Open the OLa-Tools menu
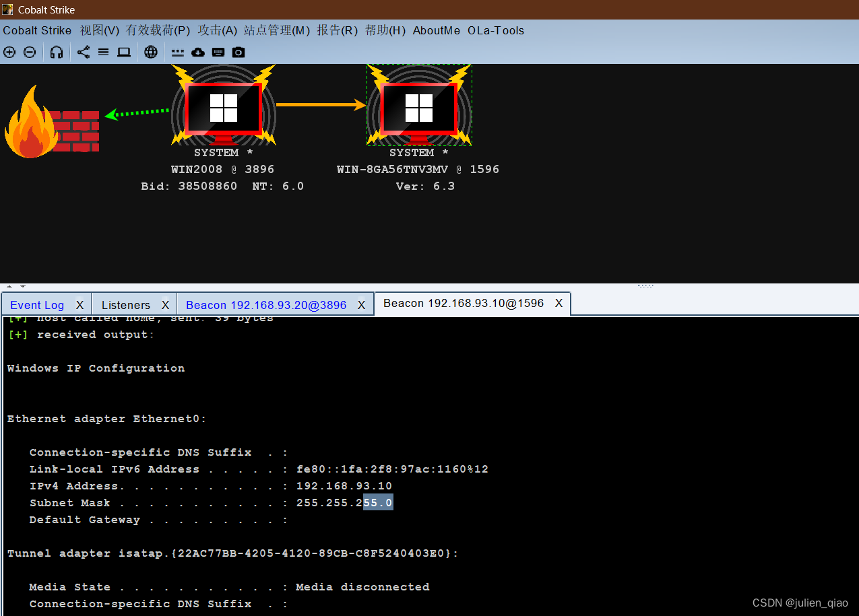The height and width of the screenshot is (616, 859). click(x=496, y=30)
